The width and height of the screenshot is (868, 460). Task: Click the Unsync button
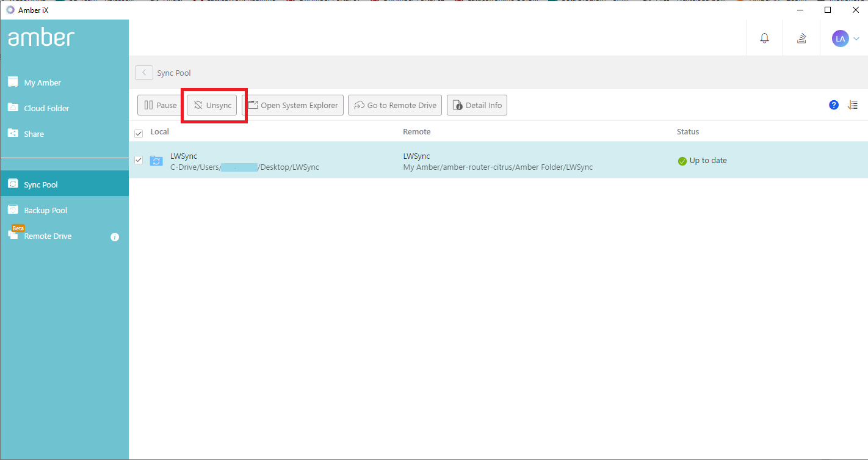pos(212,105)
